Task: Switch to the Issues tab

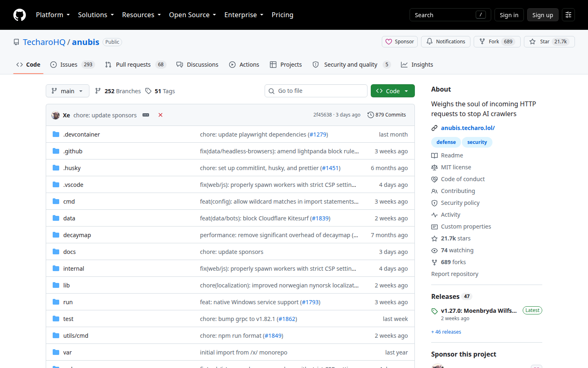Action: coord(72,65)
